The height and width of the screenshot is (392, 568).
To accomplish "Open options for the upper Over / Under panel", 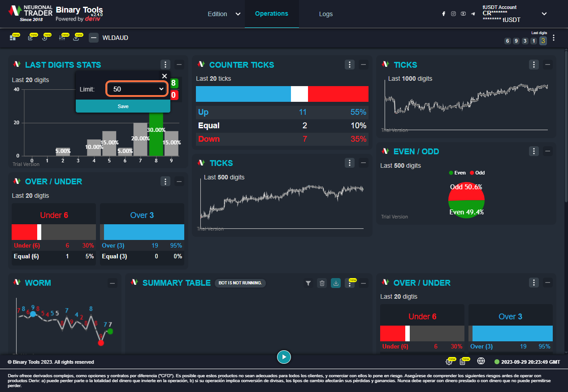I will click(165, 181).
